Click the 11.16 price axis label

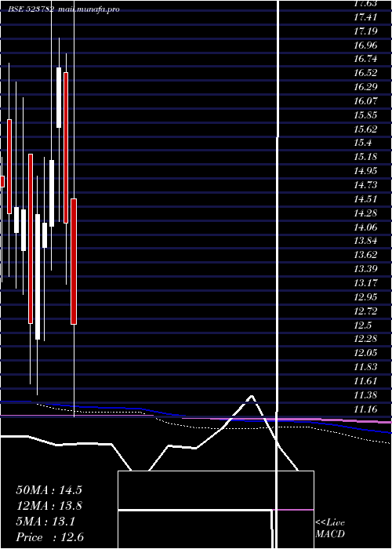(365, 409)
